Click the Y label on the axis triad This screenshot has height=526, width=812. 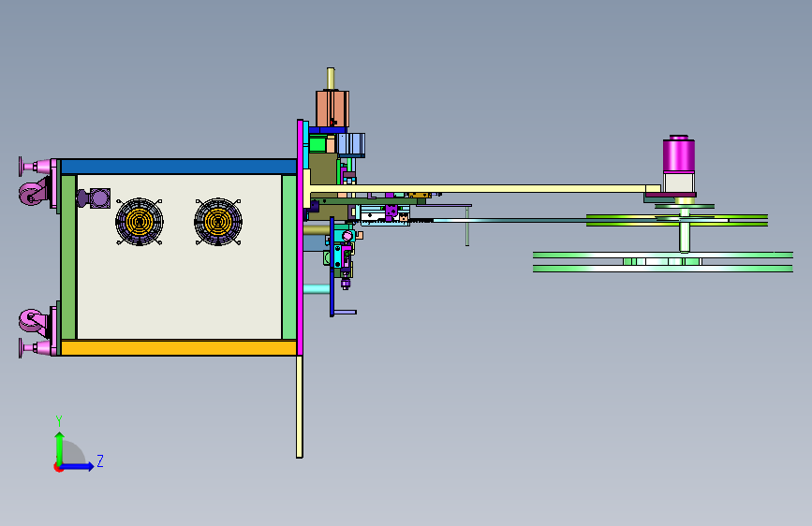[59, 420]
